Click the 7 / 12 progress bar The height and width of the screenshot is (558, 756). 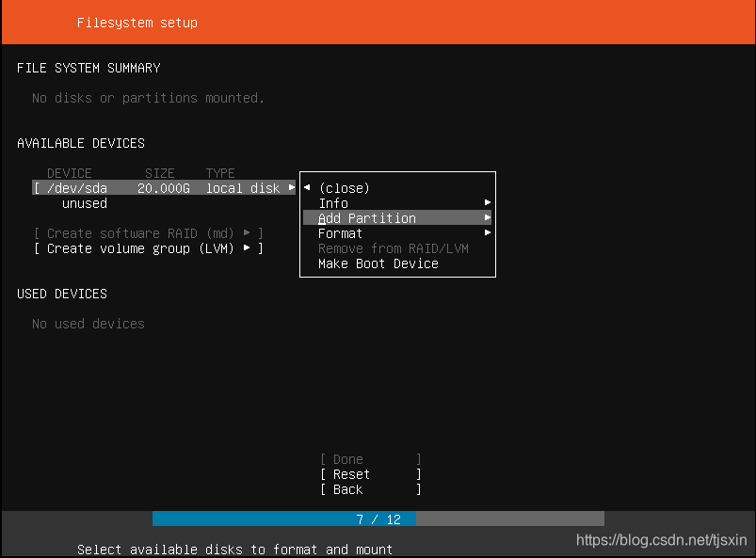click(x=378, y=519)
